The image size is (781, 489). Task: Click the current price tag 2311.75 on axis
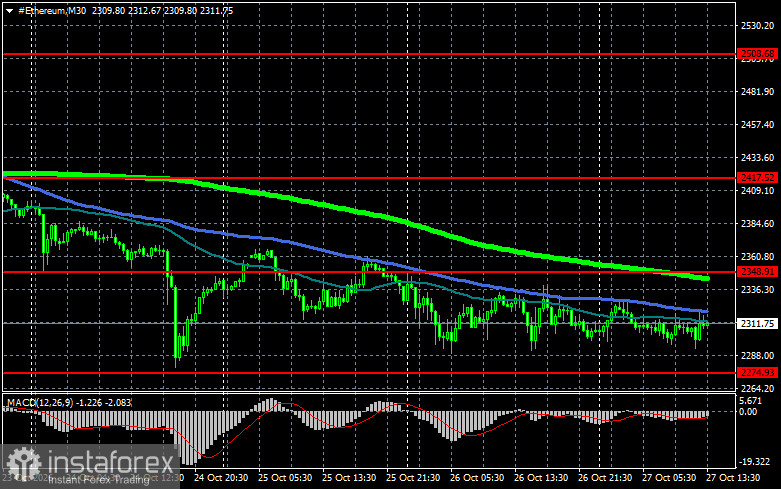tap(758, 324)
